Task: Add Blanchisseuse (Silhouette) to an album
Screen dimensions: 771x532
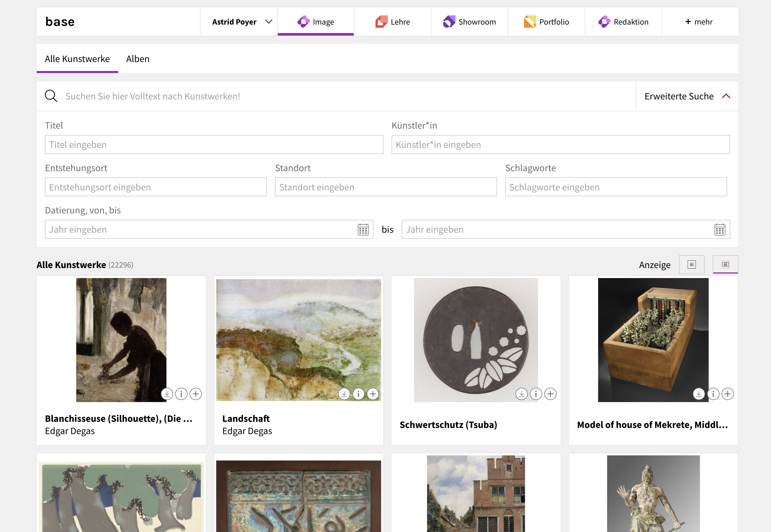Action: pyautogui.click(x=196, y=394)
